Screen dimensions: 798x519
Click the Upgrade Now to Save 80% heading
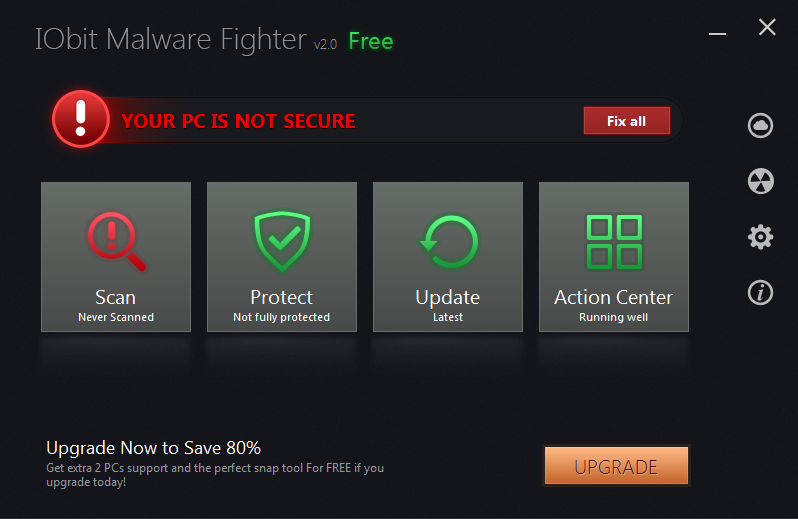point(154,448)
